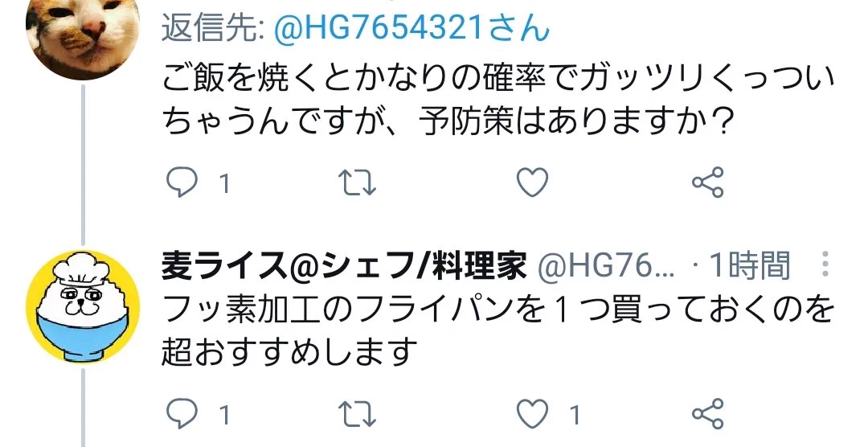Click reply count 1 on 麦ライス's tweet

224,415
